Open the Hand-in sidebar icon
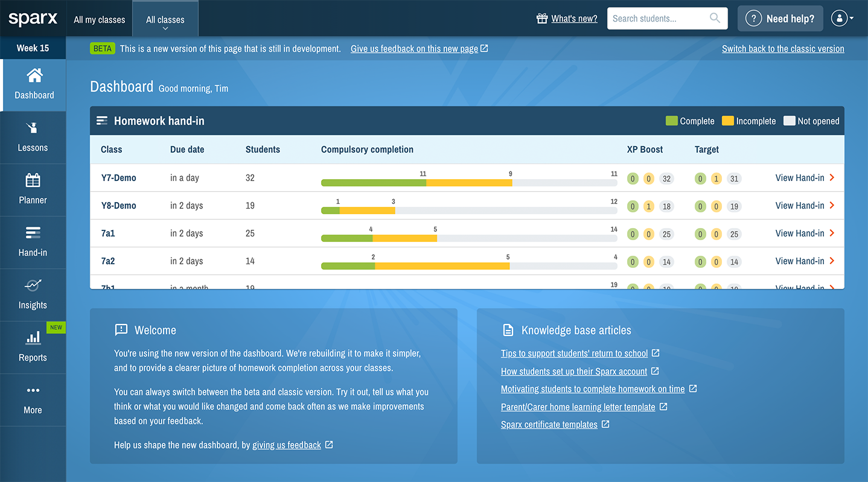 (x=33, y=233)
